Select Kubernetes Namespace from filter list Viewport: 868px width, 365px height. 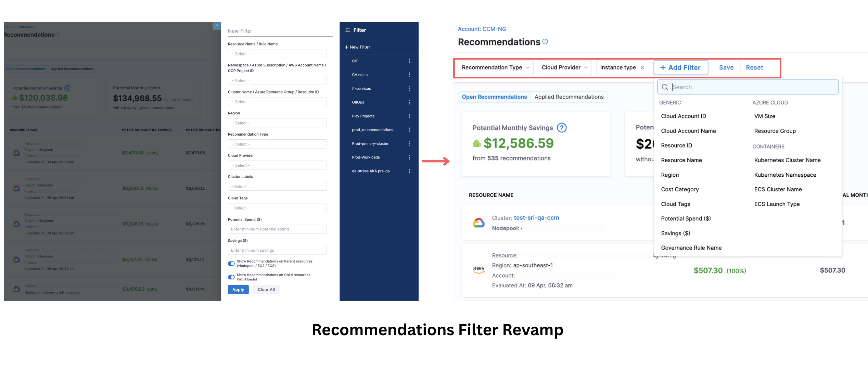pos(785,175)
